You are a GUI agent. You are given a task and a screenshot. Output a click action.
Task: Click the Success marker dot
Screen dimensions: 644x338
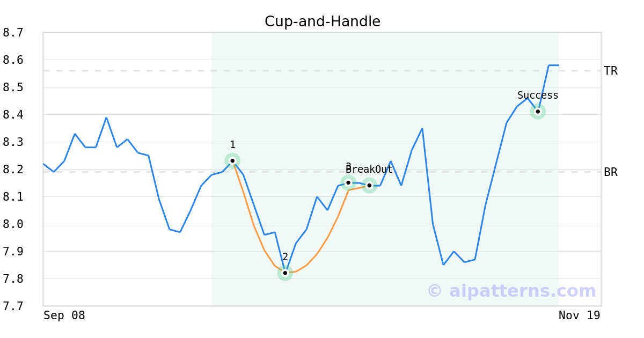pyautogui.click(x=538, y=112)
